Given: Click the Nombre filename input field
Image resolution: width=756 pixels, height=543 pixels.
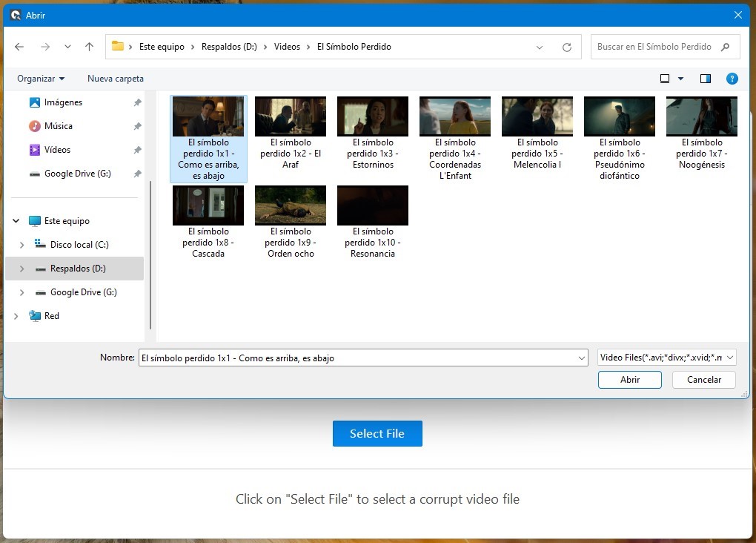Looking at the screenshot, I should tap(356, 358).
